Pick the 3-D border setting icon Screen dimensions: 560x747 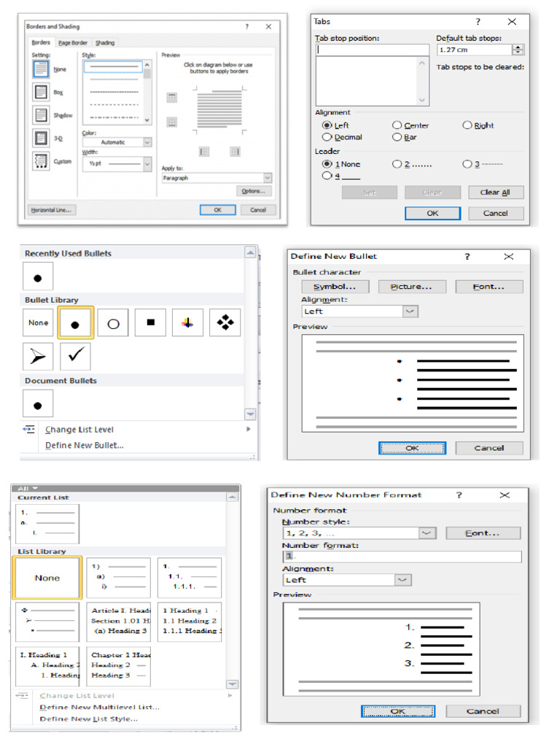click(x=41, y=138)
